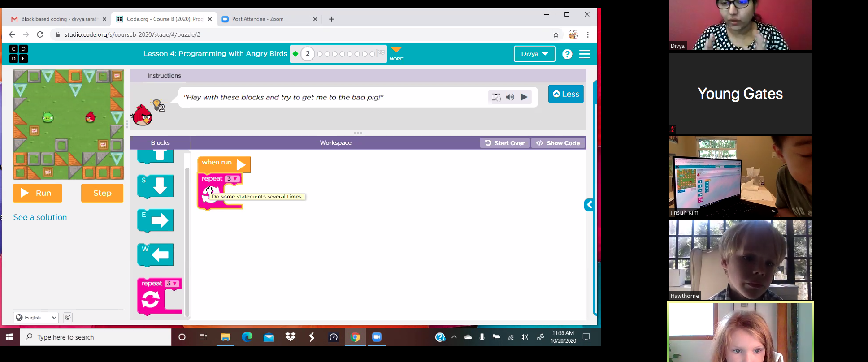Toggle Show Code view
Image resolution: width=868 pixels, height=362 pixels.
[558, 143]
